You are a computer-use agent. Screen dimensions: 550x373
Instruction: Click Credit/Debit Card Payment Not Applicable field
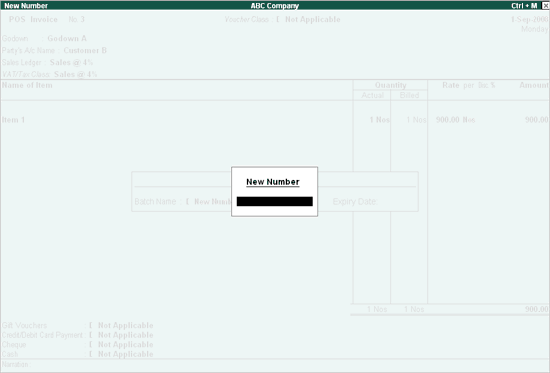(78, 335)
